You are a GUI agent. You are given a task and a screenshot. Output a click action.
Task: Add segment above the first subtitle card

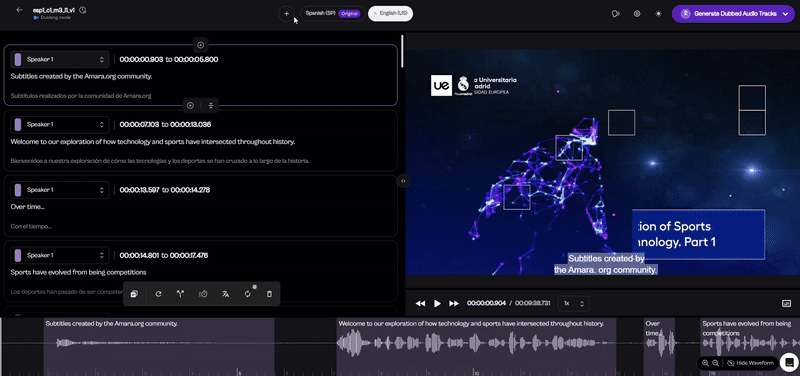(201, 45)
